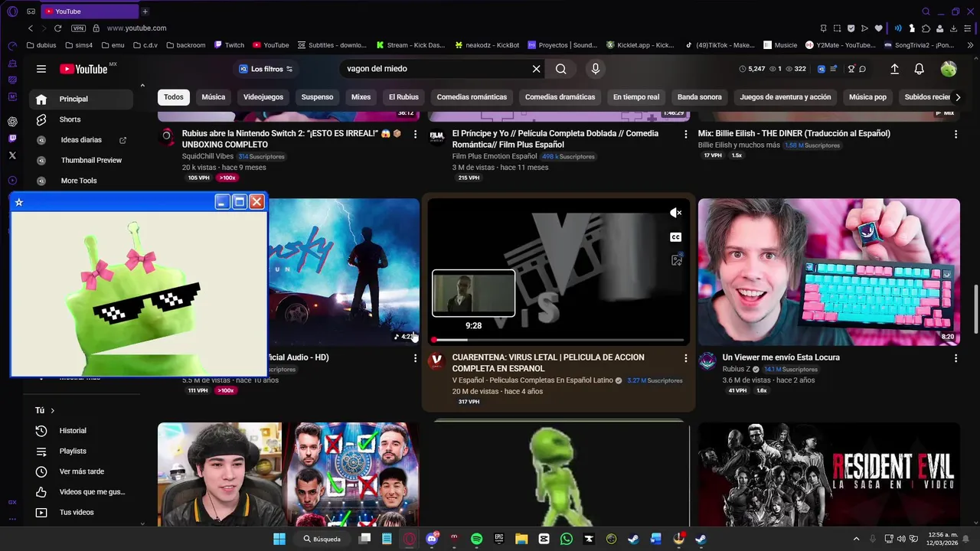Open the backroom bookmarks folder
Screen dimensions: 980x551
click(x=185, y=45)
